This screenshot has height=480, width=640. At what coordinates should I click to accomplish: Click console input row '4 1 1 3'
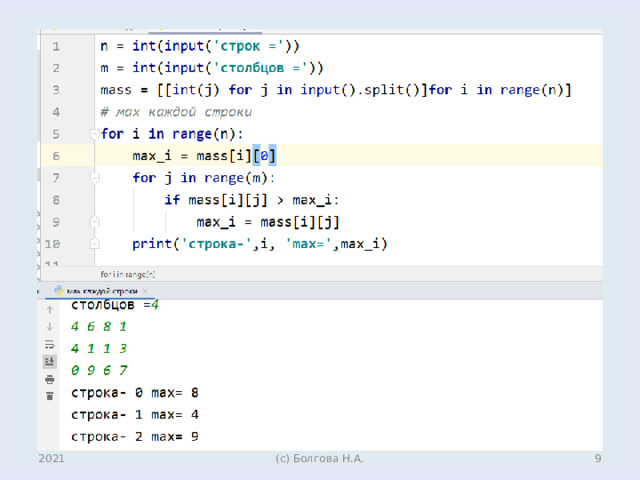(x=99, y=349)
